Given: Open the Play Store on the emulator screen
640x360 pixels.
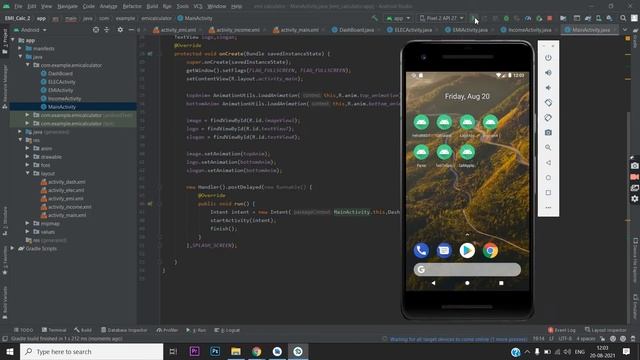Looking at the screenshot, I should point(467,250).
